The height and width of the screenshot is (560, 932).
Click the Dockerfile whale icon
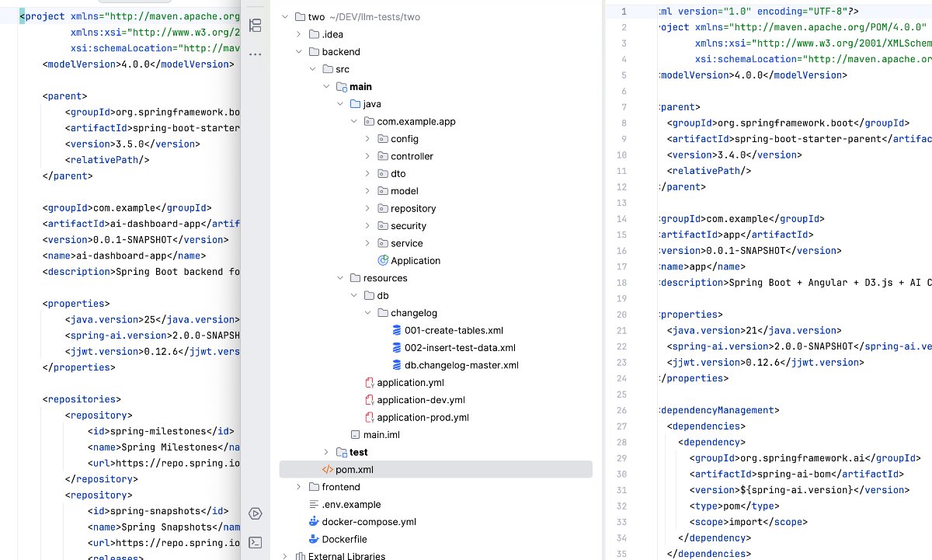click(x=314, y=539)
